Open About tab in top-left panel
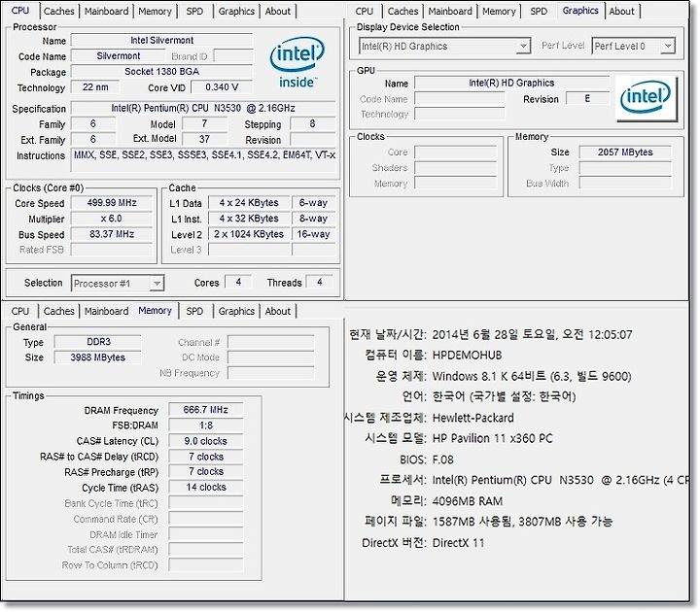Image resolution: width=700 pixels, height=612 pixels. point(278,11)
